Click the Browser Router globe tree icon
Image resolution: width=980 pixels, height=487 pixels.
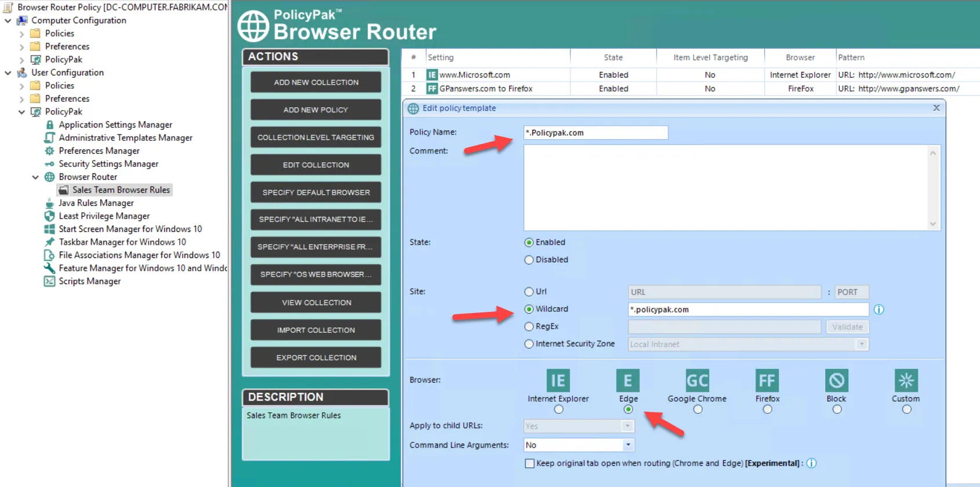[50, 177]
